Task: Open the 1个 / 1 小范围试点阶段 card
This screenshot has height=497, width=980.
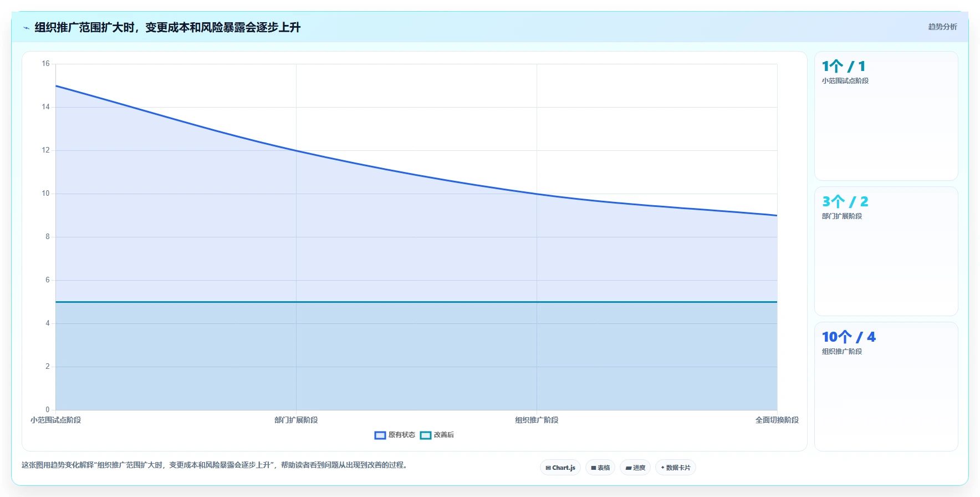Action: click(x=886, y=116)
